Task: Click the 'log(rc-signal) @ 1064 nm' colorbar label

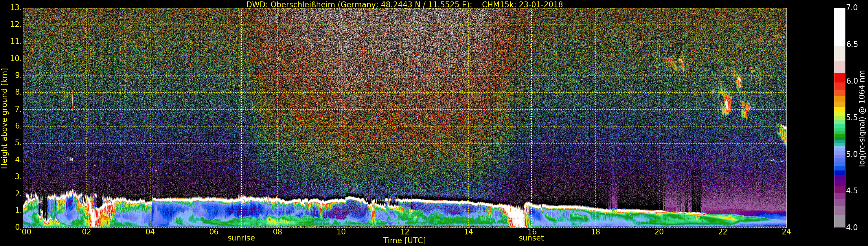Action: tap(862, 118)
